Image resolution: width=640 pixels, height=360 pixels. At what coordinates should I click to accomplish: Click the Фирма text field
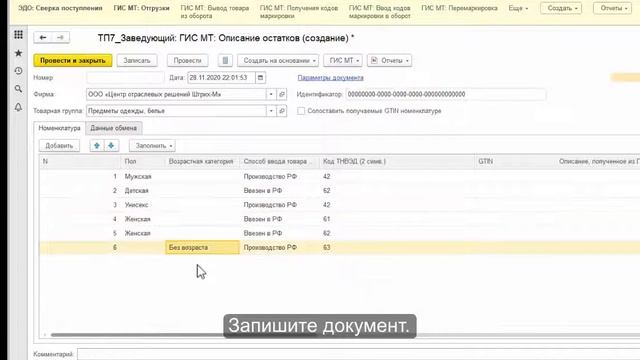tap(176, 94)
